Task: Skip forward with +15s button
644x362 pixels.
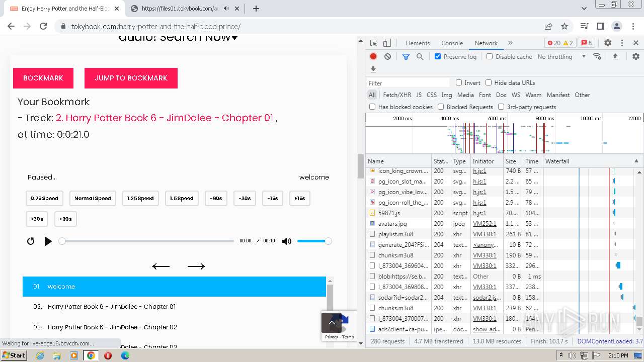Action: tap(300, 199)
